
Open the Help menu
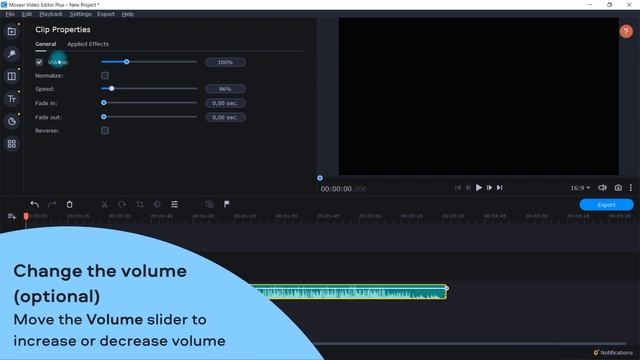(127, 14)
